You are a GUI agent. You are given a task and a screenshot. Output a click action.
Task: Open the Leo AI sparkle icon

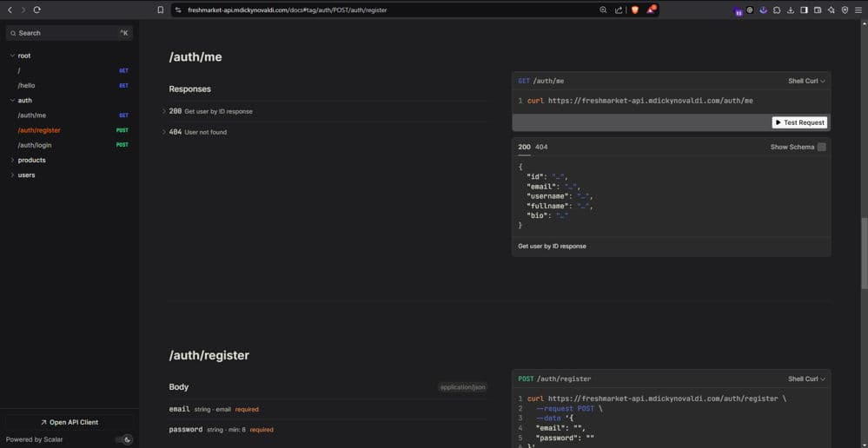[x=831, y=10]
